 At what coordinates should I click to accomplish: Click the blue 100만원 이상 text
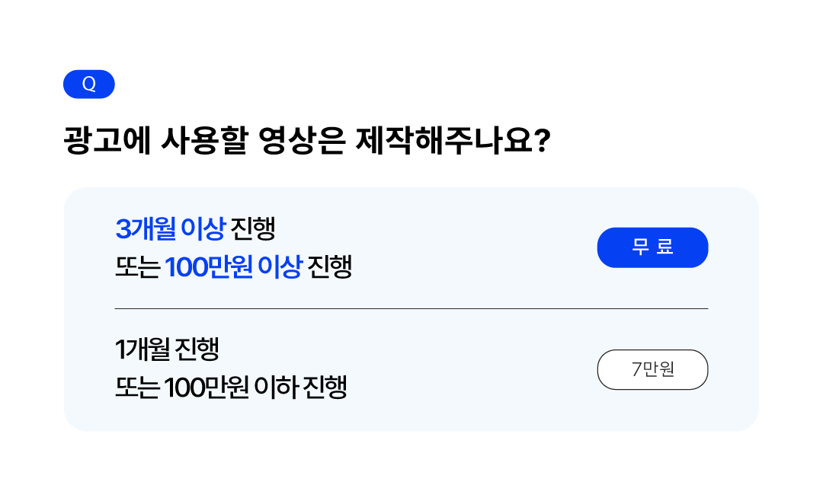tap(233, 267)
